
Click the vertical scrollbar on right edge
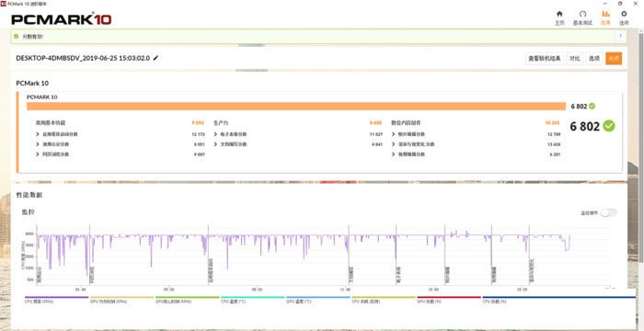[641, 148]
